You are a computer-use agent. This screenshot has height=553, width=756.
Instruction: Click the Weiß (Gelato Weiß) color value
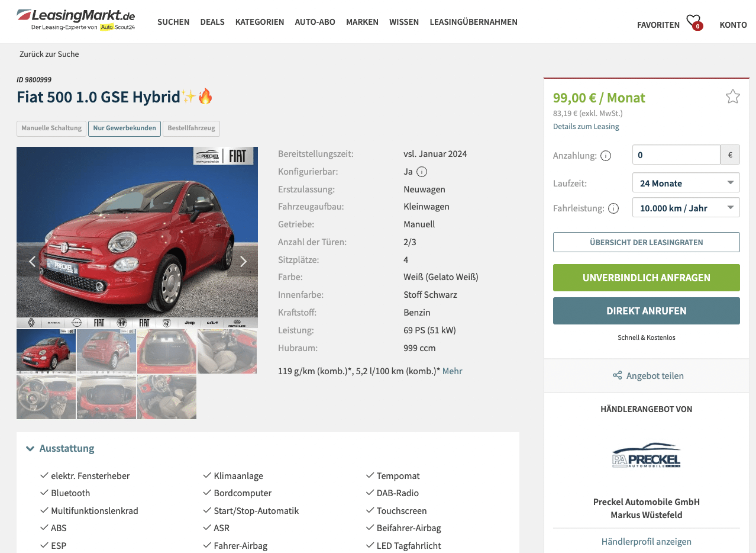click(x=441, y=277)
